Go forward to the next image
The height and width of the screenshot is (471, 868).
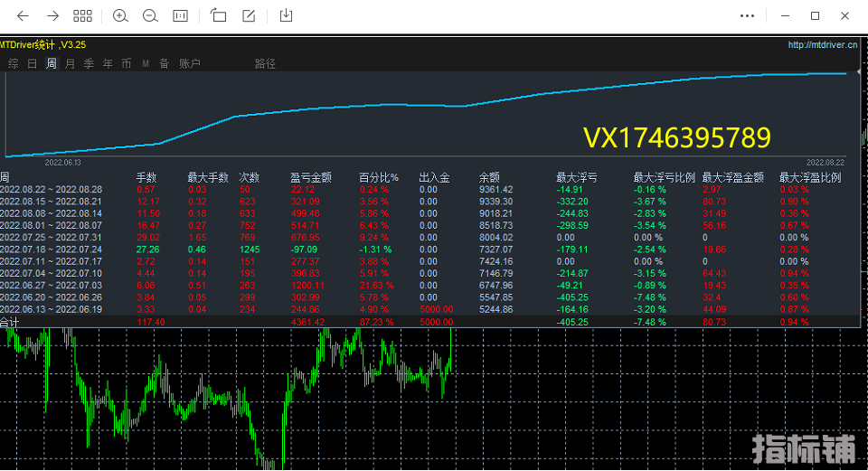[x=52, y=15]
